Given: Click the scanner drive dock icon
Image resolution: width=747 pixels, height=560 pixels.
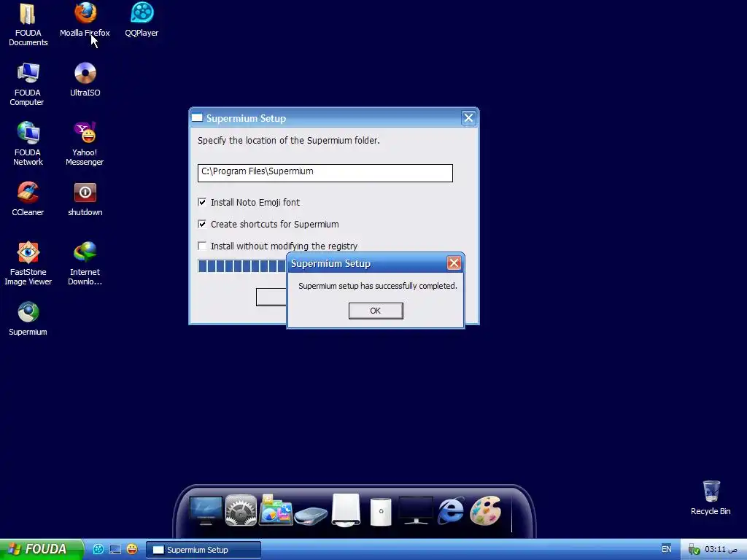Looking at the screenshot, I should [x=311, y=516].
